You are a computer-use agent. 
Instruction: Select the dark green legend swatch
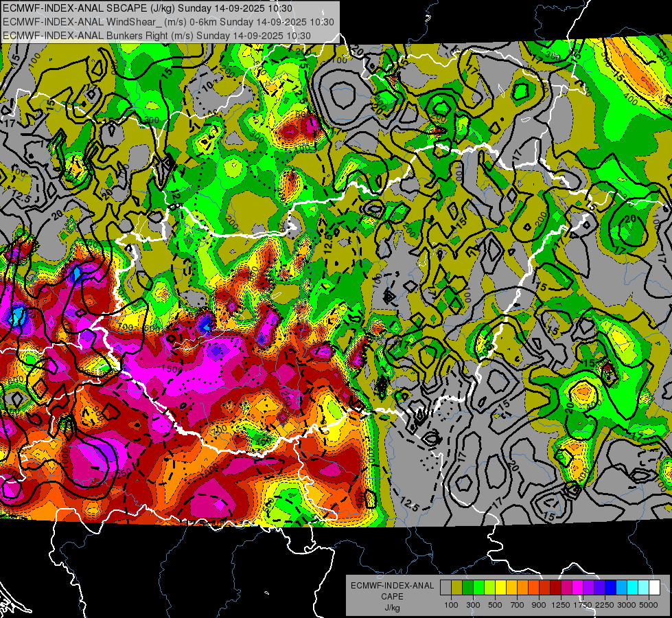pyautogui.click(x=467, y=588)
